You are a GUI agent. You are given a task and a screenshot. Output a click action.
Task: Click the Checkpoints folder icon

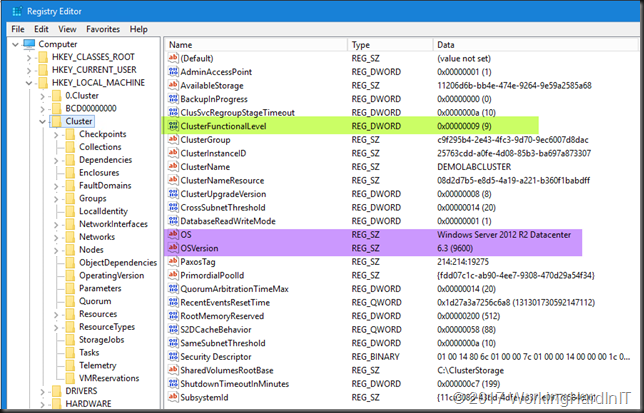70,134
